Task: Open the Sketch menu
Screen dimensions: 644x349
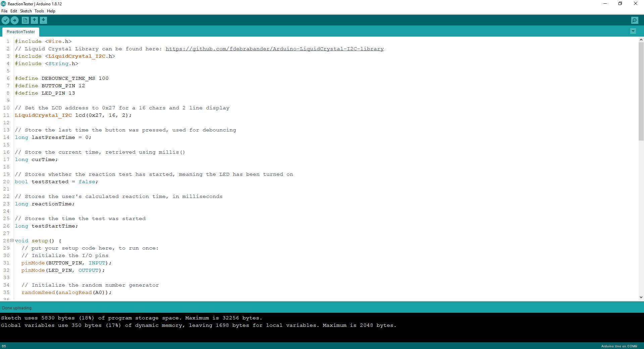Action: pos(26,11)
